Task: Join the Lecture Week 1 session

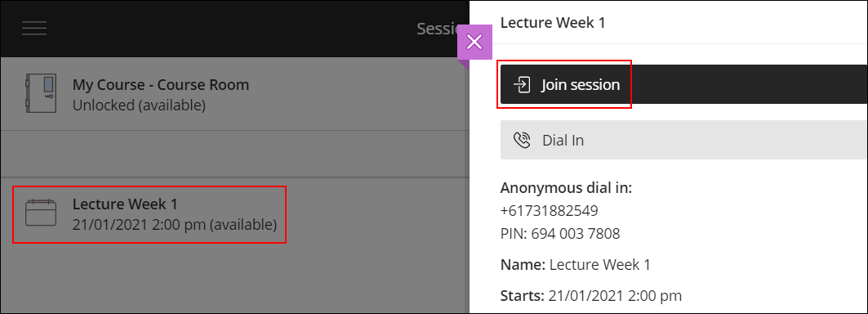Action: pos(683,84)
